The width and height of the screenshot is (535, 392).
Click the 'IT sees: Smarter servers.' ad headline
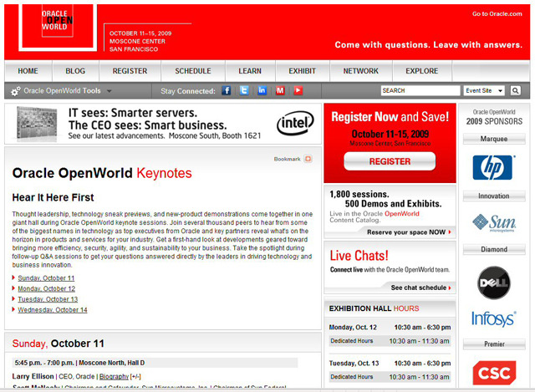[x=133, y=113]
